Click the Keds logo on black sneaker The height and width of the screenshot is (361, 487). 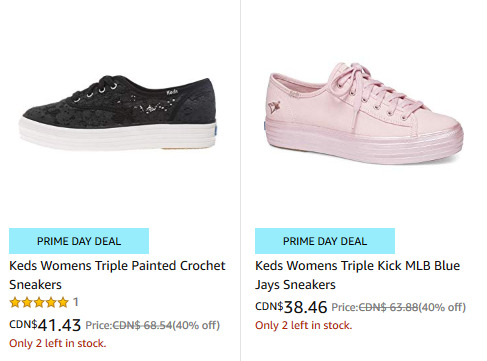click(x=172, y=92)
